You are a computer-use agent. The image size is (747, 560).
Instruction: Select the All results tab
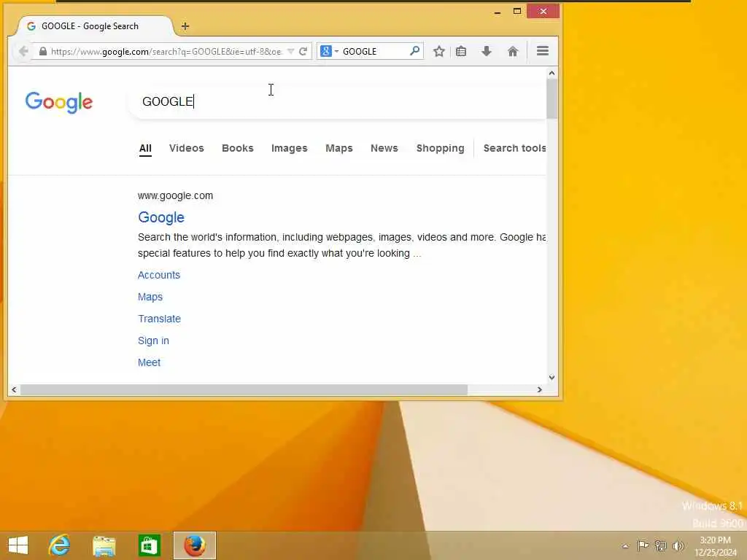coord(145,149)
